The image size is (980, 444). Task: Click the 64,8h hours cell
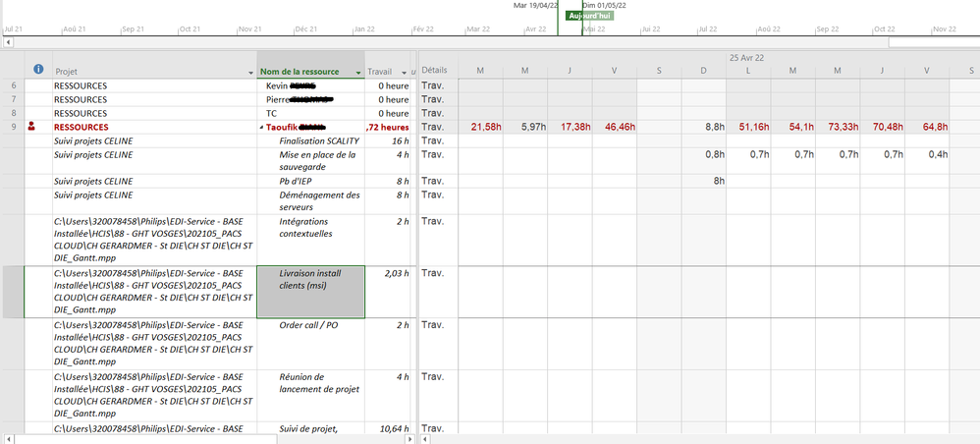(927, 127)
